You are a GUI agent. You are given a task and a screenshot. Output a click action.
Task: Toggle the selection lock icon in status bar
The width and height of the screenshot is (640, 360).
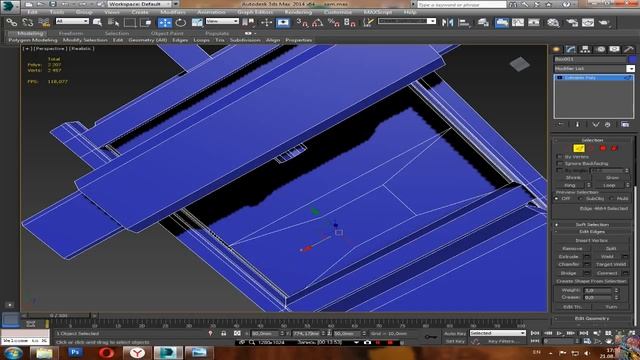pyautogui.click(x=224, y=333)
